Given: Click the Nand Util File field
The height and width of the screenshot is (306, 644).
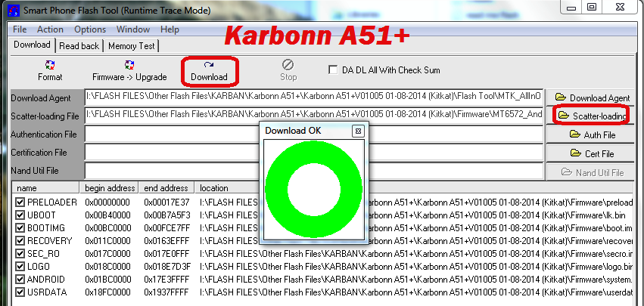Looking at the screenshot, I should coord(314,170).
